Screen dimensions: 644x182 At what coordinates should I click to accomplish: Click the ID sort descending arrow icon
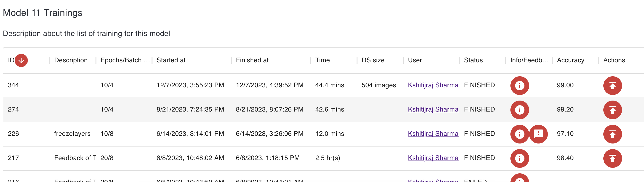(21, 60)
